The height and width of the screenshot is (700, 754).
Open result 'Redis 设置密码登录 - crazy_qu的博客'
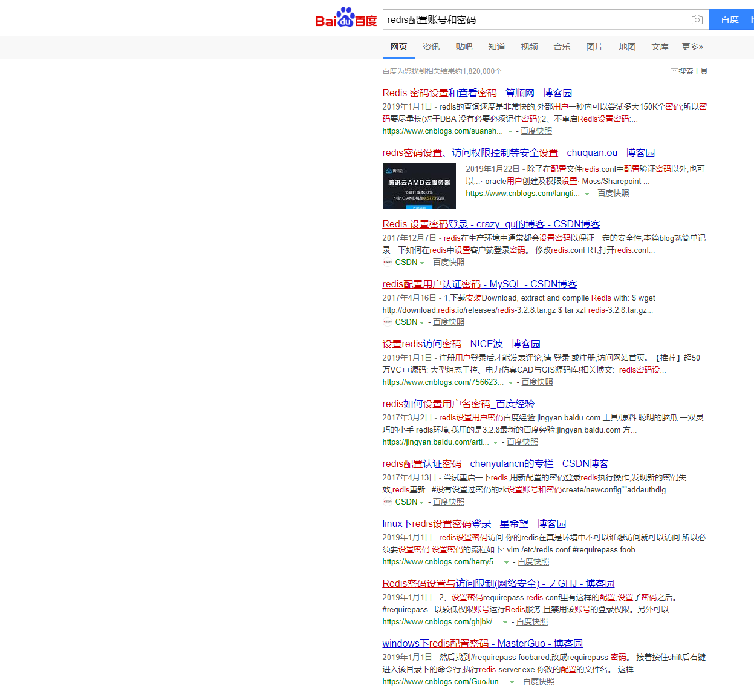coord(491,224)
